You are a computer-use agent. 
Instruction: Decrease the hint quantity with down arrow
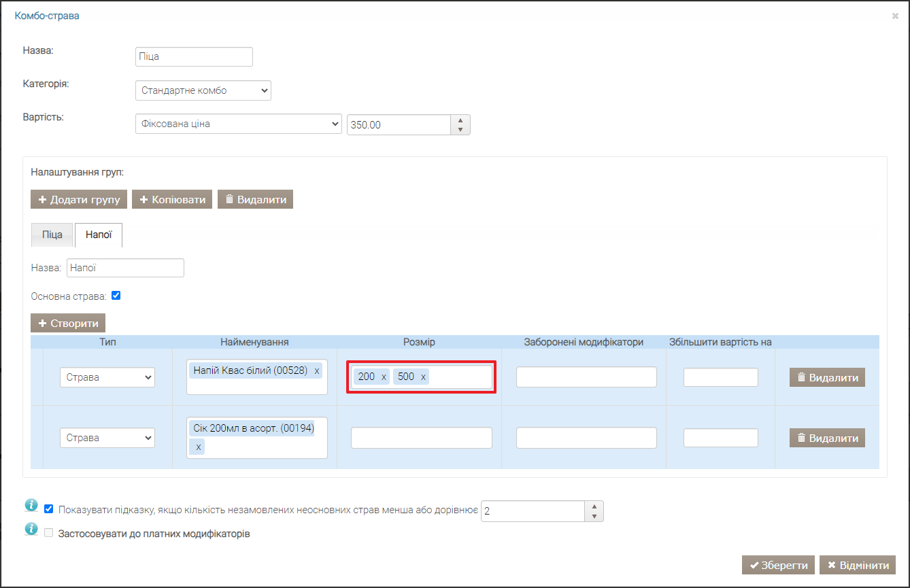point(594,516)
